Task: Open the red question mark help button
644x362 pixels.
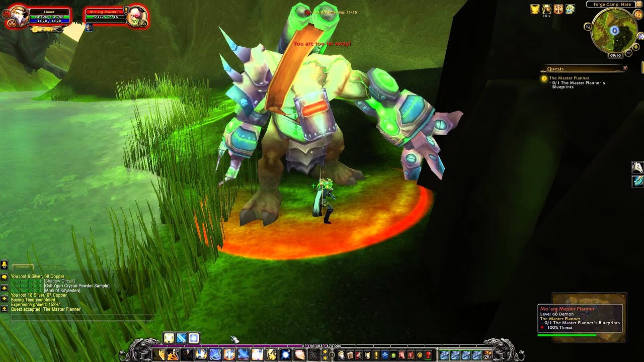Action: tap(428, 355)
